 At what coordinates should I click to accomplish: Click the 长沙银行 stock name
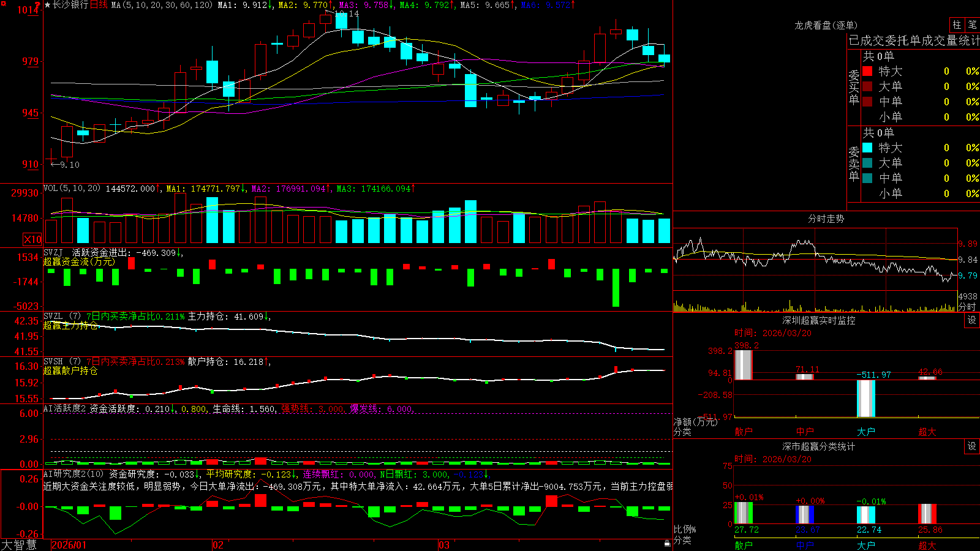(70, 5)
